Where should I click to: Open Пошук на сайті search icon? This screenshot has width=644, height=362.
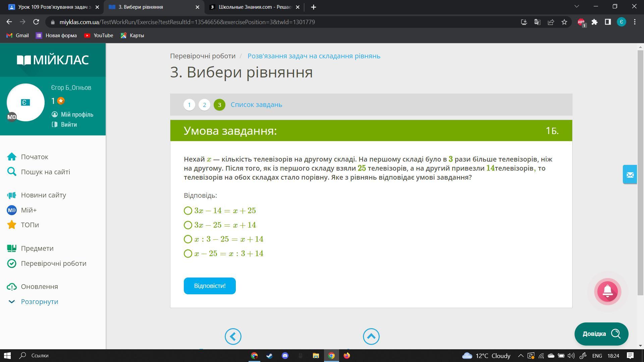pos(12,172)
